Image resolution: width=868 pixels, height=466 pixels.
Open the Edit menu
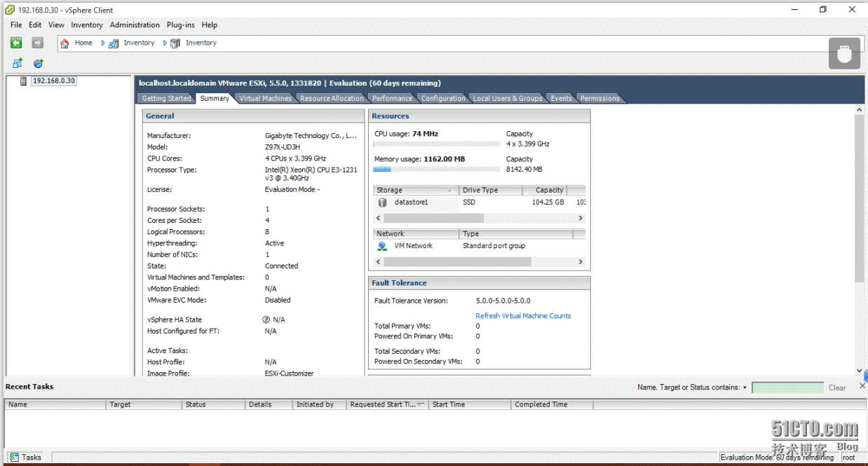[x=35, y=25]
